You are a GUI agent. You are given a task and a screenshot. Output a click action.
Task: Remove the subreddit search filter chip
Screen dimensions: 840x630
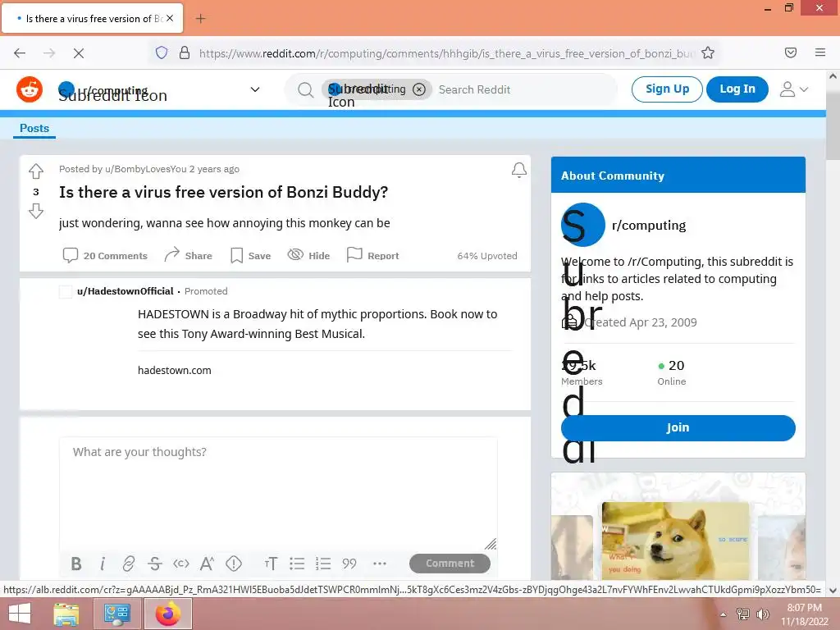pos(419,89)
